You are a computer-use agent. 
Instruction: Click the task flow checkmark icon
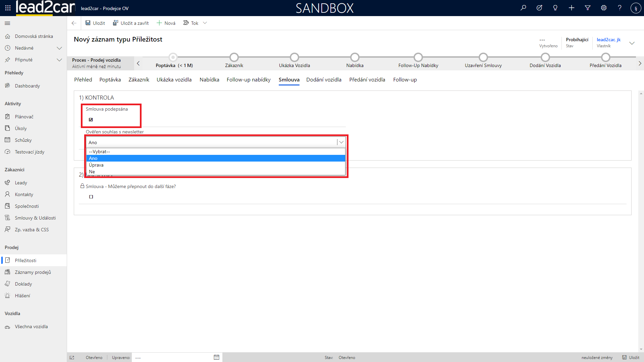coord(539,8)
